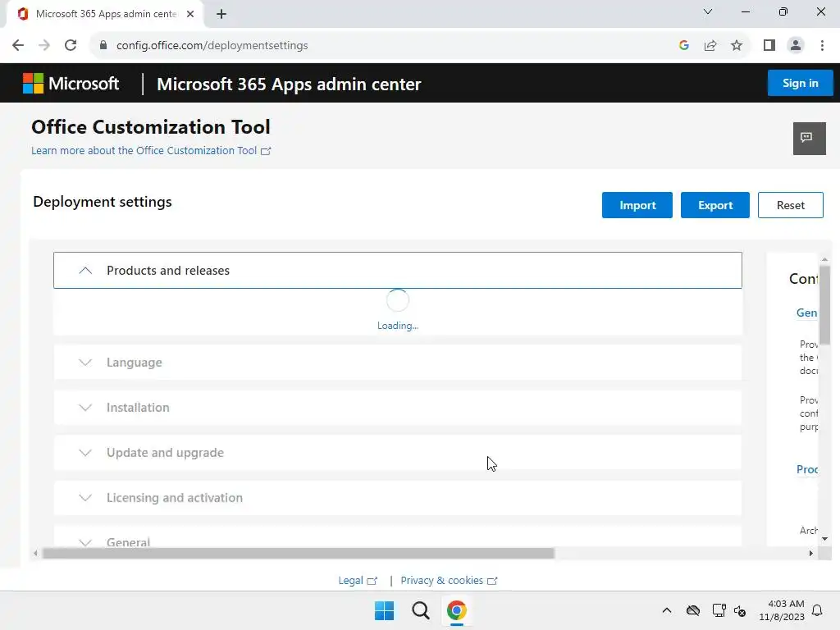The height and width of the screenshot is (630, 840).
Task: Reload the page
Action: [x=71, y=46]
